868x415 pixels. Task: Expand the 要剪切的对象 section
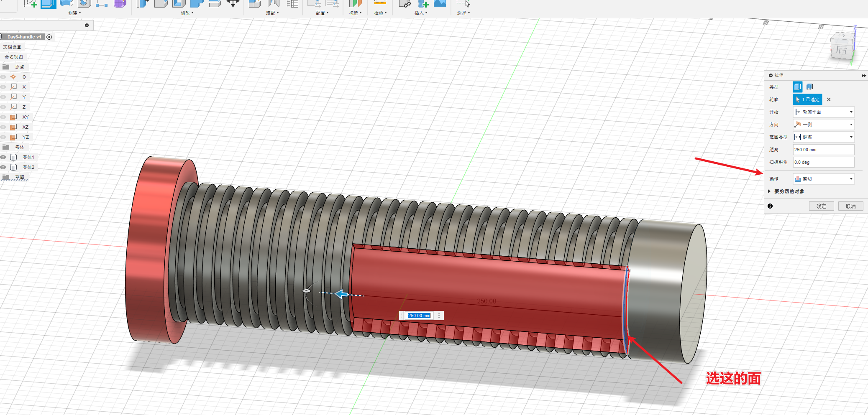pos(769,191)
